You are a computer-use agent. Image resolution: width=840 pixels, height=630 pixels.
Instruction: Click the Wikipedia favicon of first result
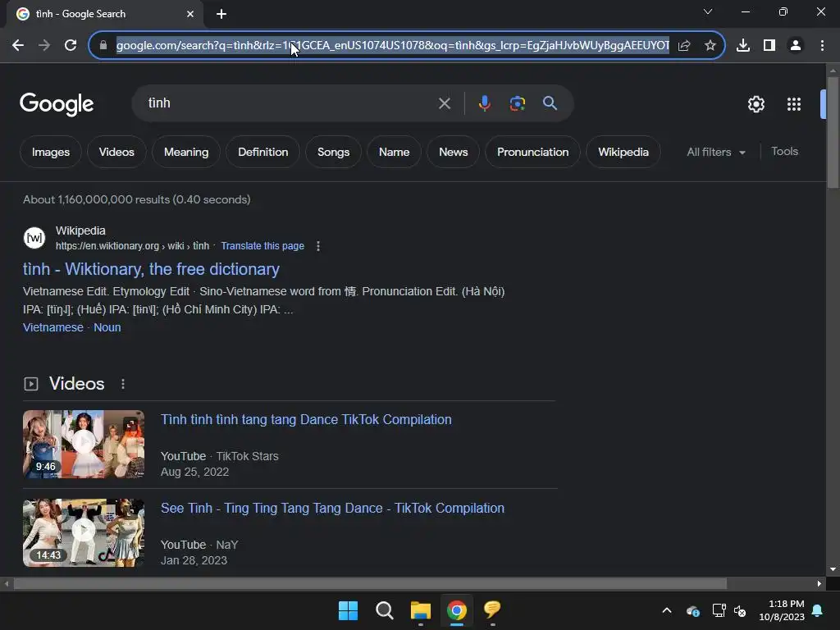pyautogui.click(x=34, y=238)
